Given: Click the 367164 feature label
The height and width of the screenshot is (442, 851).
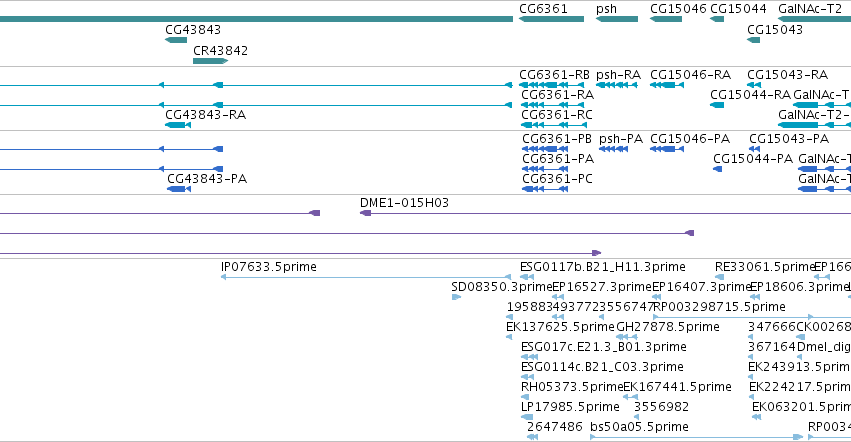Looking at the screenshot, I should tap(772, 348).
